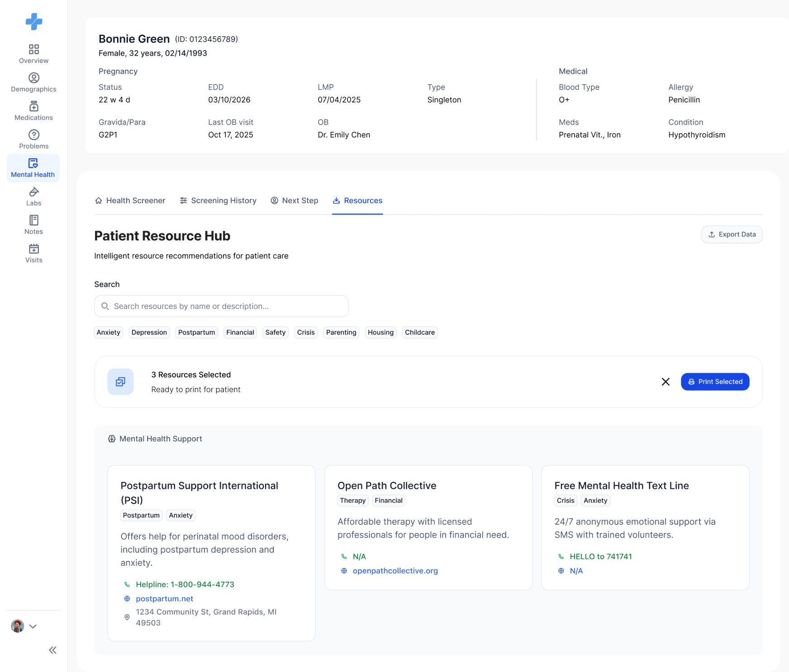Select Mental Health in sidebar

point(33,168)
